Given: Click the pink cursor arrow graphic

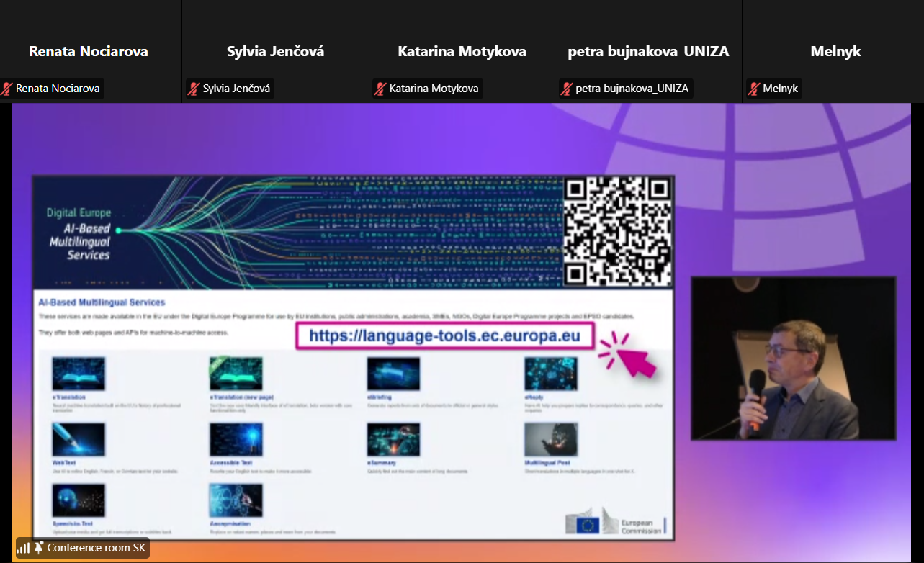Looking at the screenshot, I should click(629, 355).
